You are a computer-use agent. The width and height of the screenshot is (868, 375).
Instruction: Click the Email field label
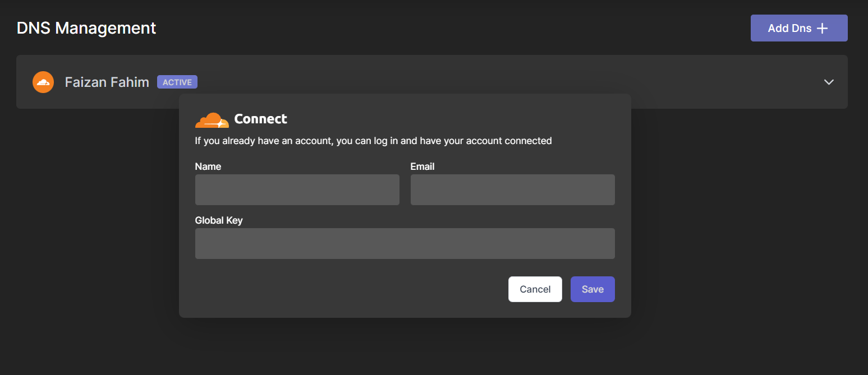(422, 166)
